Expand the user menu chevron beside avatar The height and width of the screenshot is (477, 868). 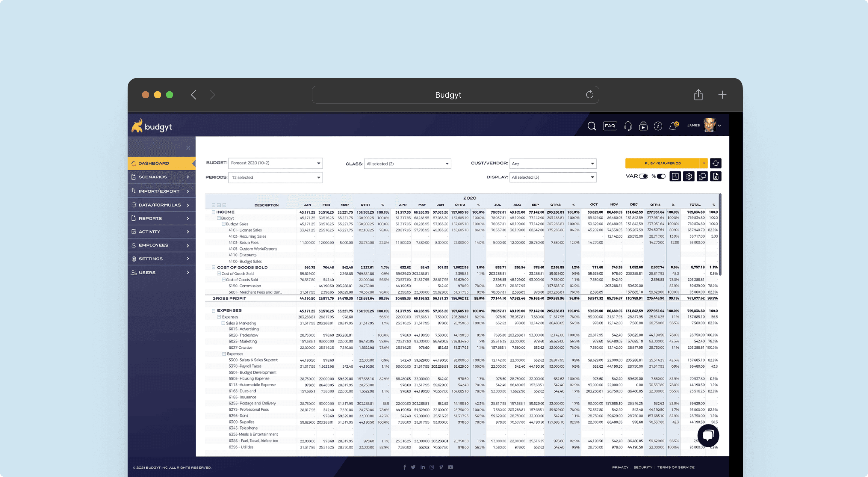(719, 126)
